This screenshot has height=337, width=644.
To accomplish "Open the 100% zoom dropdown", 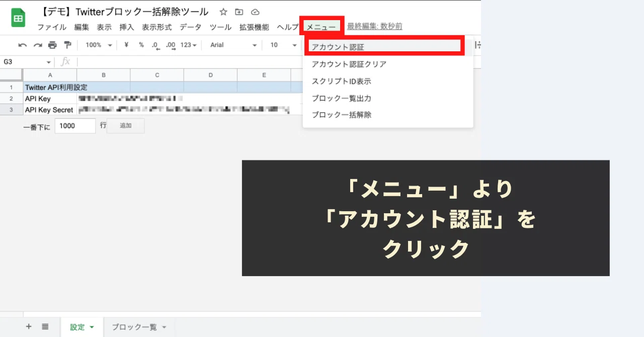I will 99,45.
